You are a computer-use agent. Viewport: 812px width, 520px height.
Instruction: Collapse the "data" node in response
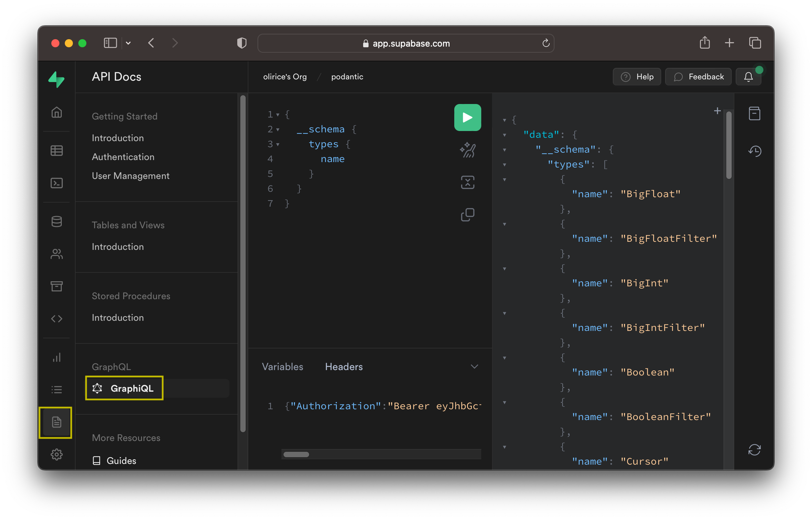tap(505, 135)
